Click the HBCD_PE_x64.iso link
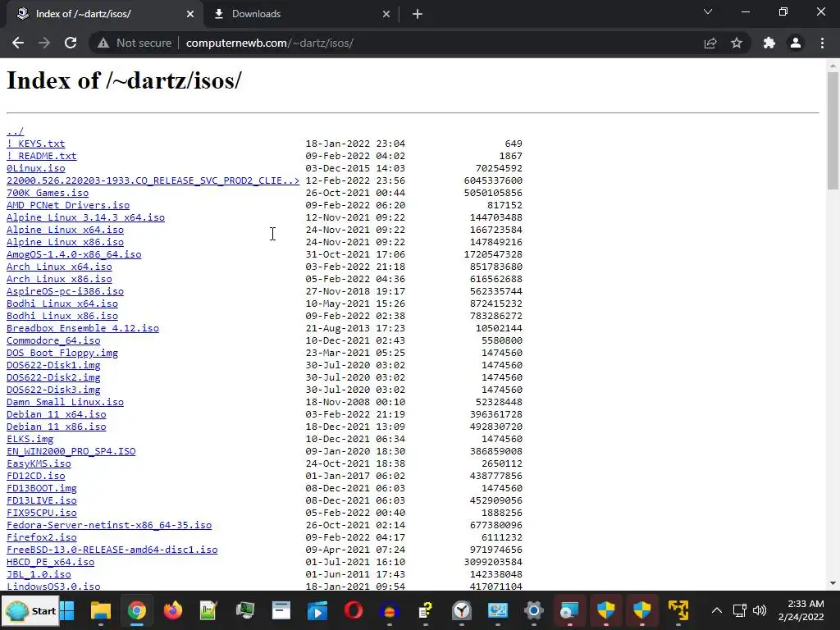The height and width of the screenshot is (630, 840). (x=50, y=563)
